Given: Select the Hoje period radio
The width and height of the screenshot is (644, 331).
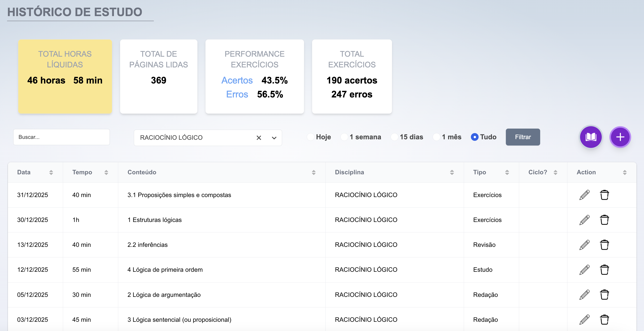Looking at the screenshot, I should tap(310, 137).
